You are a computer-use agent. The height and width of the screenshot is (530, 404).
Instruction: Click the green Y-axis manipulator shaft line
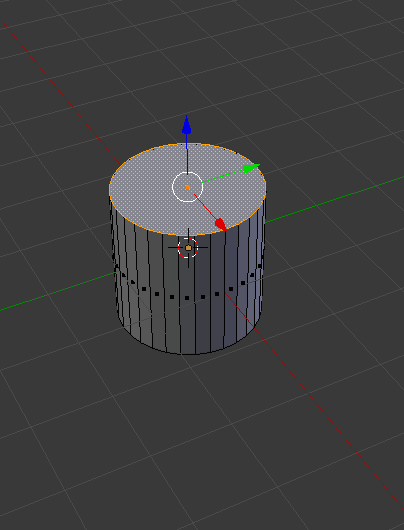click(222, 176)
